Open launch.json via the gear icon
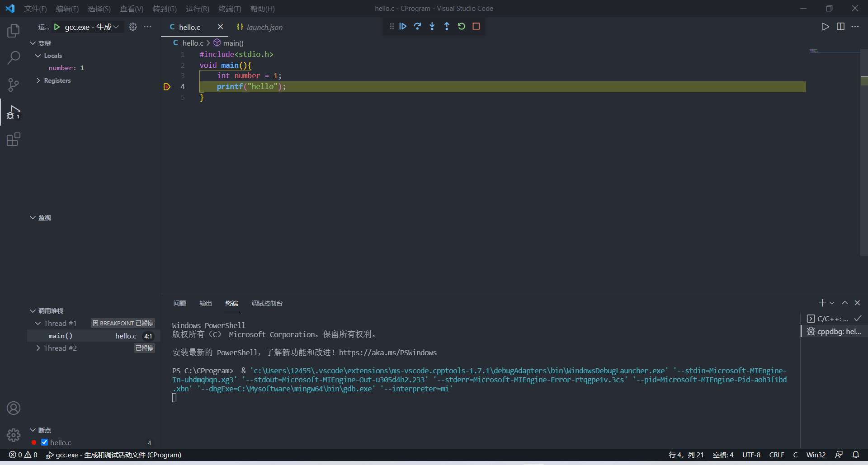The width and height of the screenshot is (868, 465). click(x=132, y=27)
